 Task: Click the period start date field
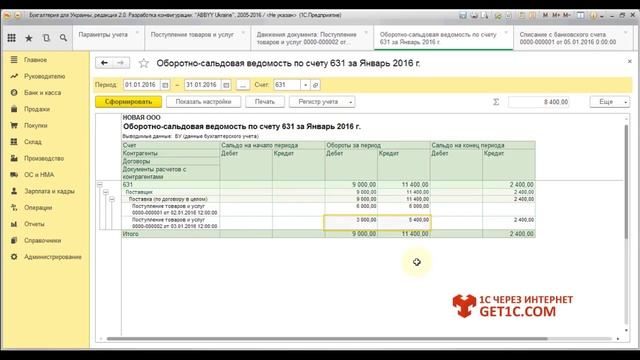click(x=142, y=85)
